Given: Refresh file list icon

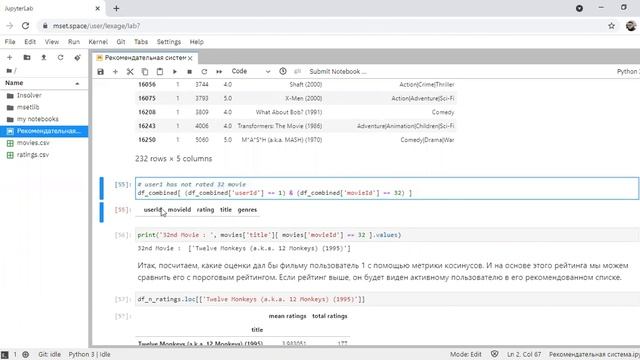Looking at the screenshot, I should [x=60, y=58].
